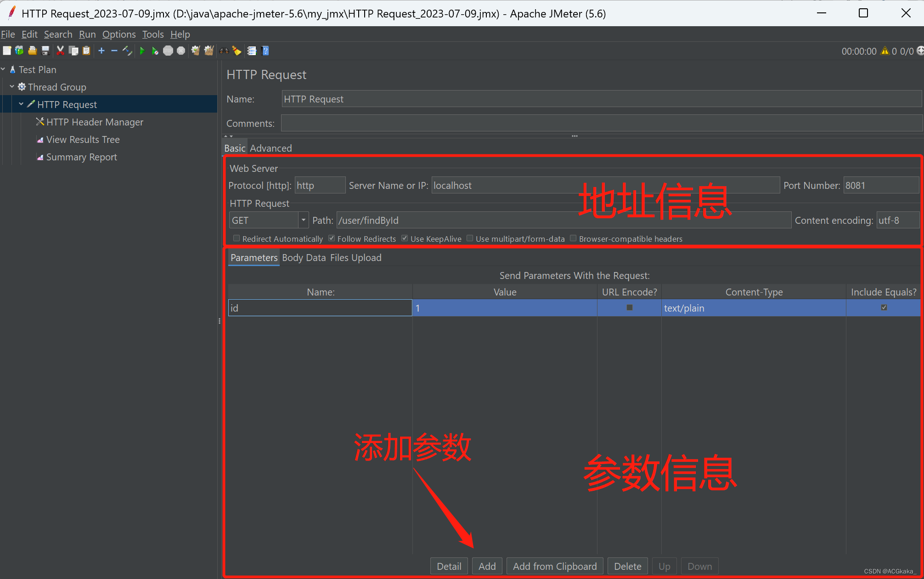Click the Comments input field
The width and height of the screenshot is (924, 579).
click(602, 123)
